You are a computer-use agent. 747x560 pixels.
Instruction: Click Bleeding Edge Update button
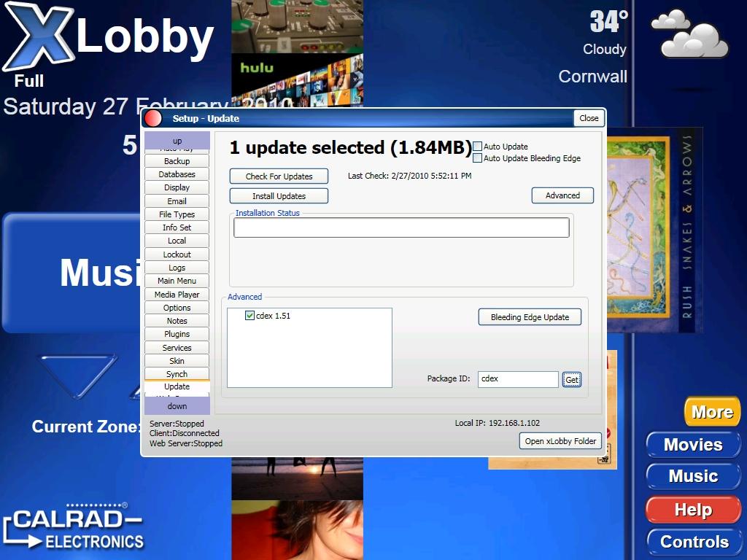(x=530, y=317)
